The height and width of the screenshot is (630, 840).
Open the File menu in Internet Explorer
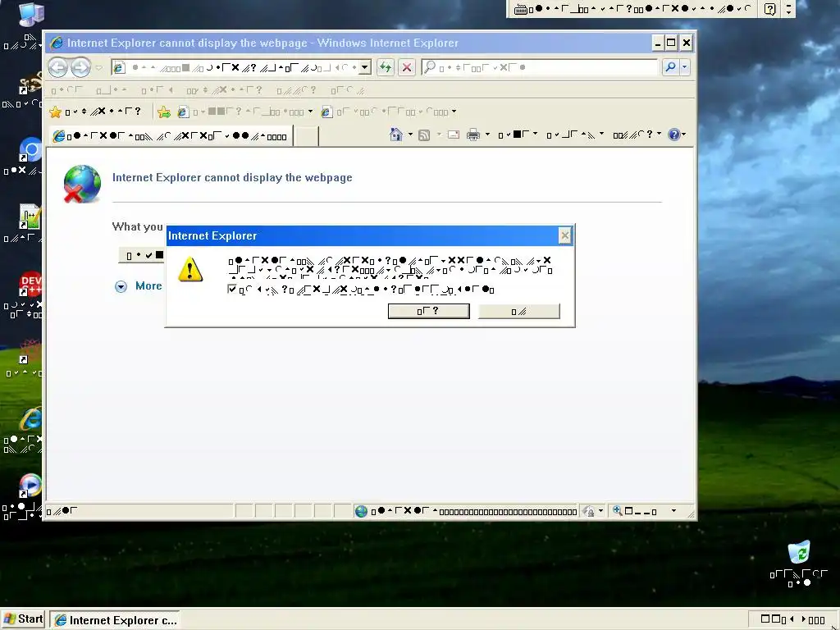tap(67, 90)
